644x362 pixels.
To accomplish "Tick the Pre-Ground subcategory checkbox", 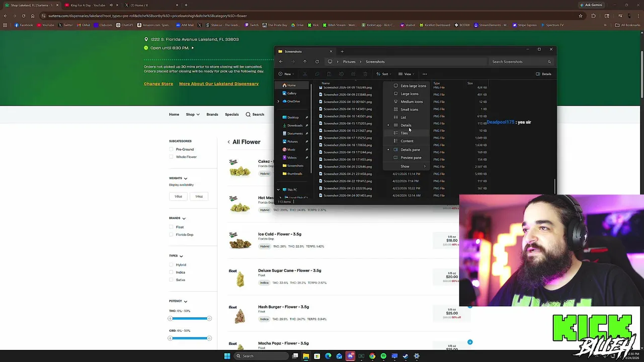I will tap(171, 149).
